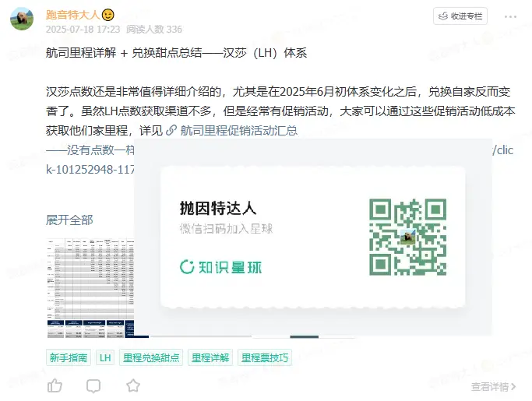Click the 微信扫码加入星球 caption
Viewport: 532px width, 401px height.
tap(226, 229)
